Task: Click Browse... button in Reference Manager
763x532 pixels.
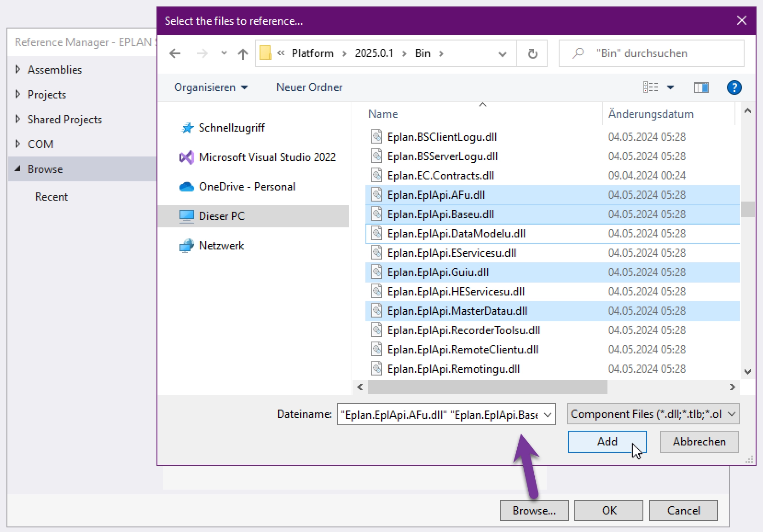Action: coord(534,510)
